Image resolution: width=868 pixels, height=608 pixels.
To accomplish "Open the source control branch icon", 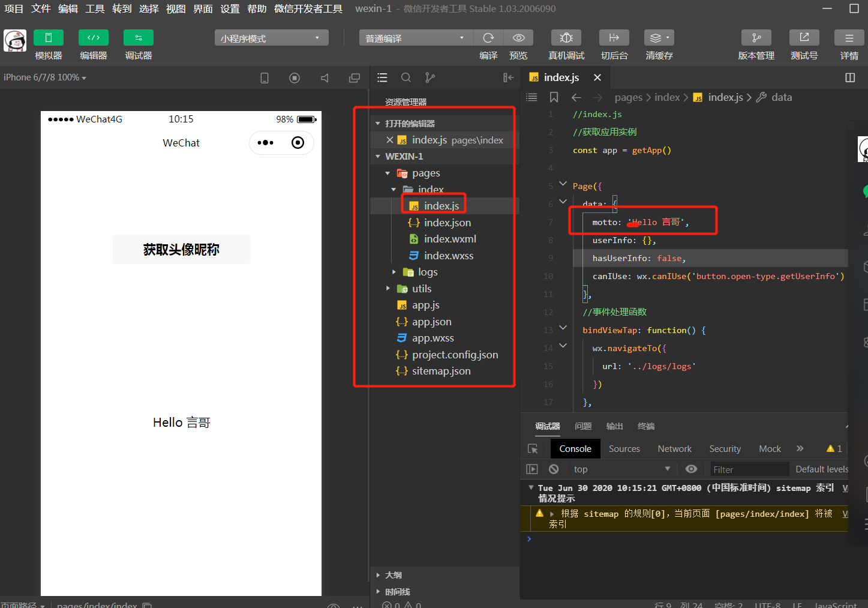I will (x=430, y=77).
